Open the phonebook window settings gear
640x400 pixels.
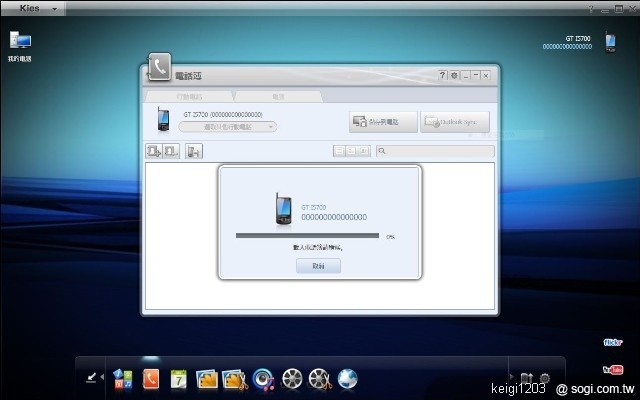[x=454, y=76]
